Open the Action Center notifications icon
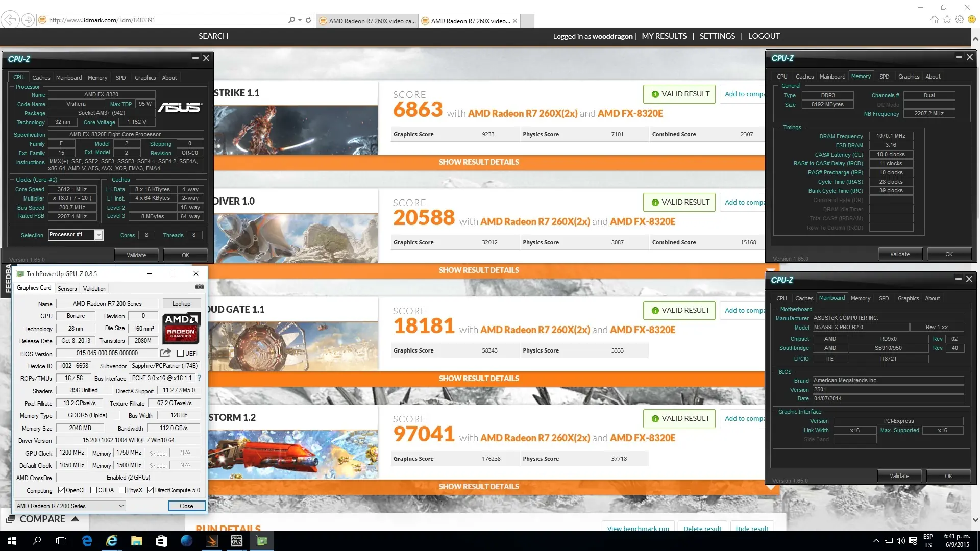Image resolution: width=980 pixels, height=551 pixels. click(913, 541)
